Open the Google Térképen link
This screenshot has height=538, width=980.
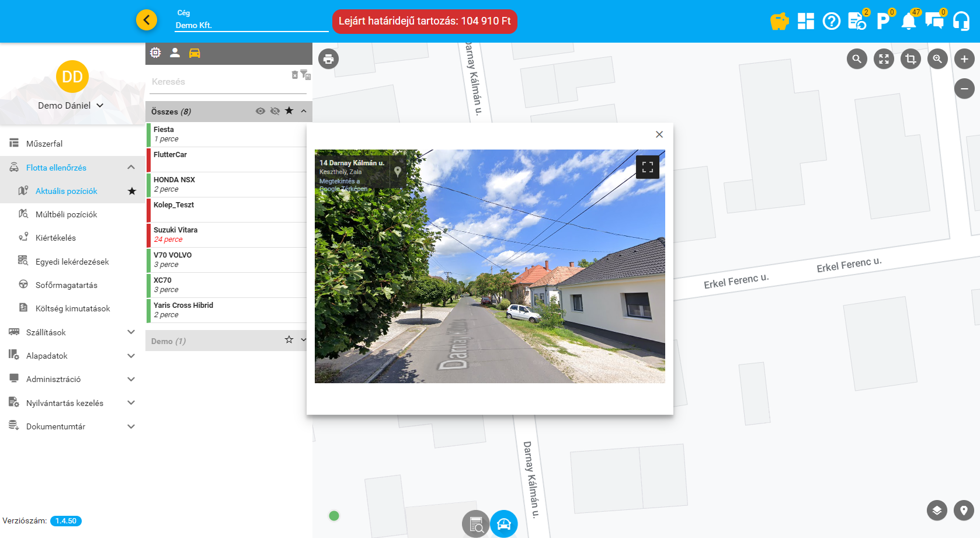pos(345,189)
